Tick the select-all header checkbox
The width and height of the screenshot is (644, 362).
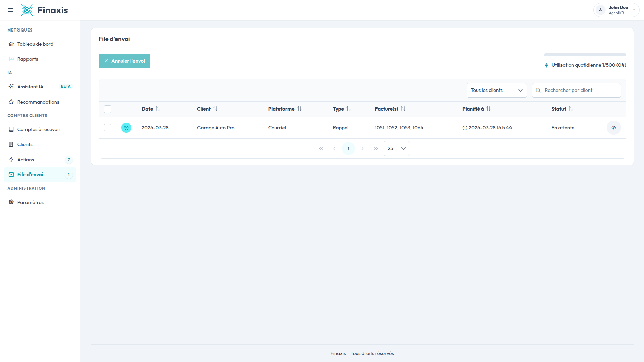point(108,109)
